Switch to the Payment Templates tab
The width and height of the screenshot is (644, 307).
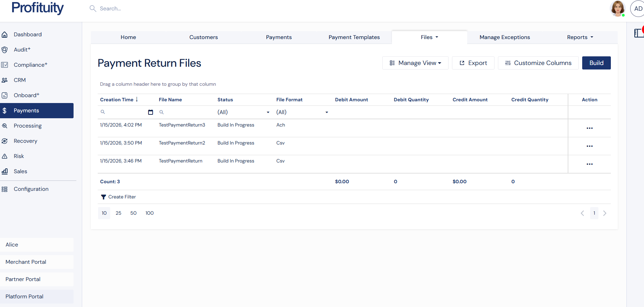354,37
